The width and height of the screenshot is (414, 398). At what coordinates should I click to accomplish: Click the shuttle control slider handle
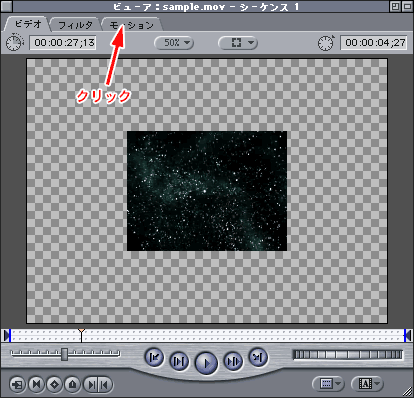(x=64, y=354)
